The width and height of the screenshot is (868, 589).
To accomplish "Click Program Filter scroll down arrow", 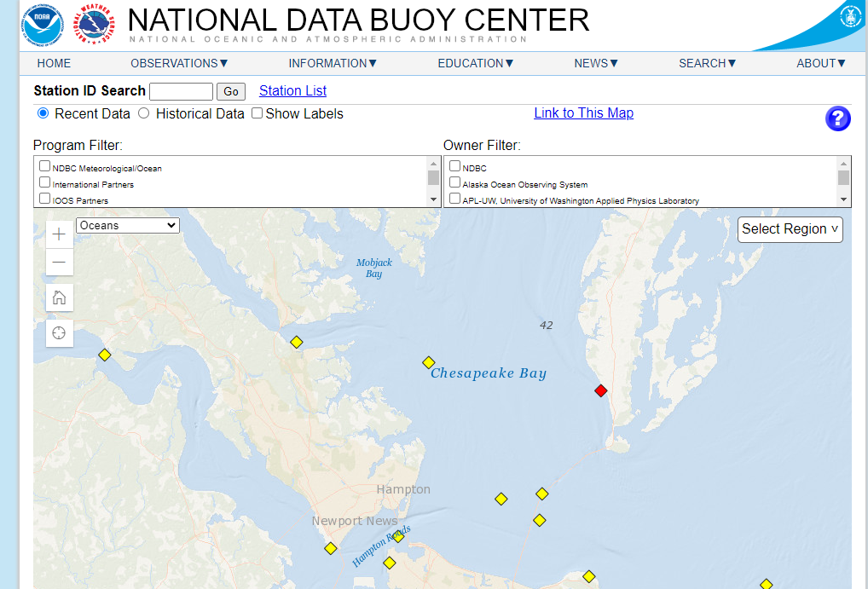I will [x=433, y=199].
